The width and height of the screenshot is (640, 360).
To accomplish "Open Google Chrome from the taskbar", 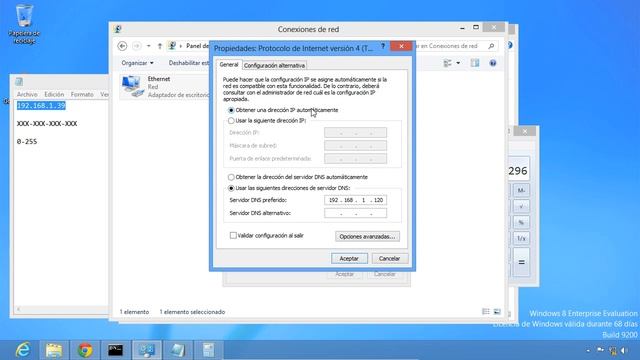I will tap(85, 350).
